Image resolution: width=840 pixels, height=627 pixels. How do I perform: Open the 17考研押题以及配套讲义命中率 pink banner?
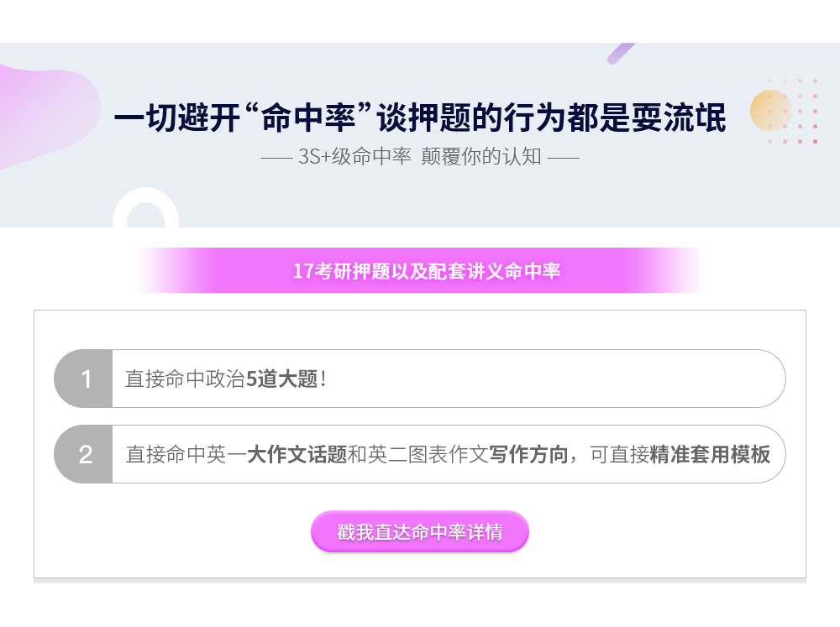420,270
